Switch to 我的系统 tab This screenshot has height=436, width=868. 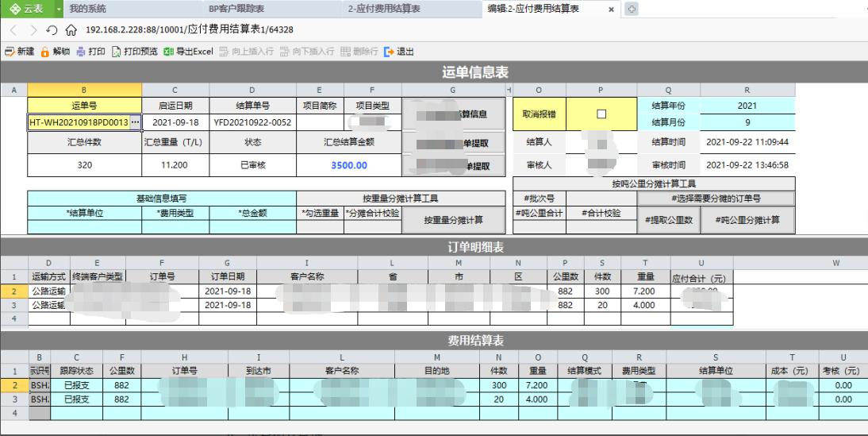coord(133,9)
